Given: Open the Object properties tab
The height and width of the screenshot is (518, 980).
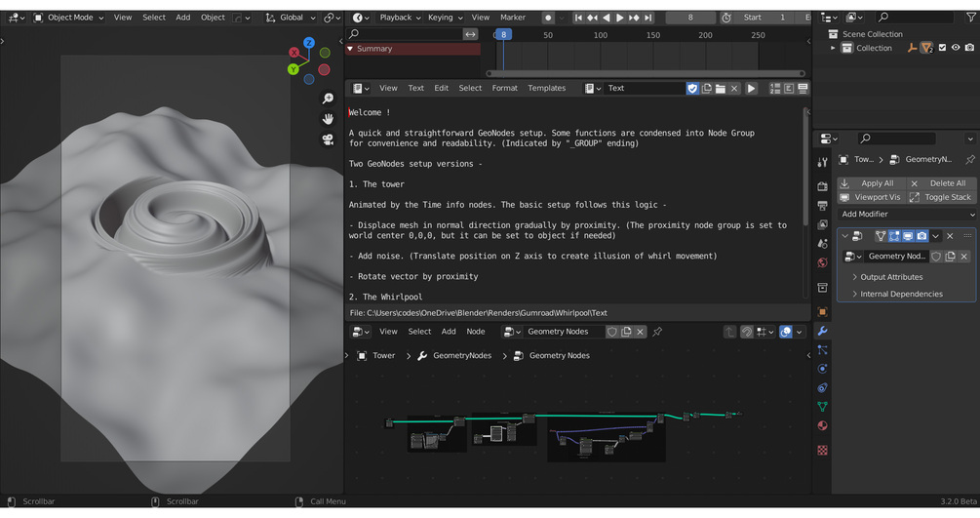Looking at the screenshot, I should click(x=822, y=311).
